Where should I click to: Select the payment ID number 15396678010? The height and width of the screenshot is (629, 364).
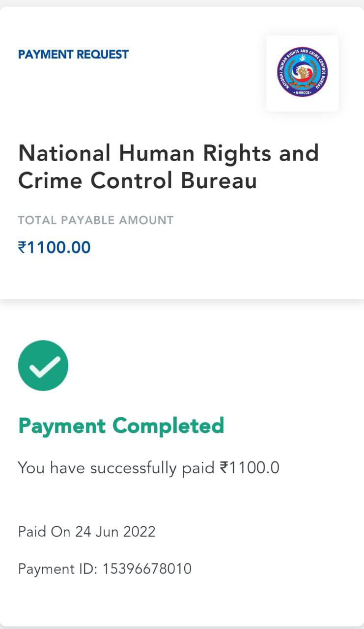click(x=147, y=569)
